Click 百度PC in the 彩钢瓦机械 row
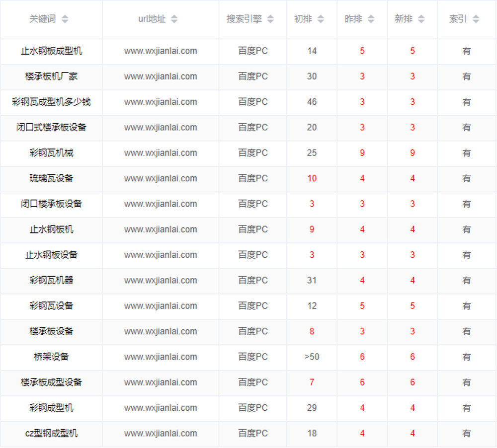 click(x=252, y=153)
